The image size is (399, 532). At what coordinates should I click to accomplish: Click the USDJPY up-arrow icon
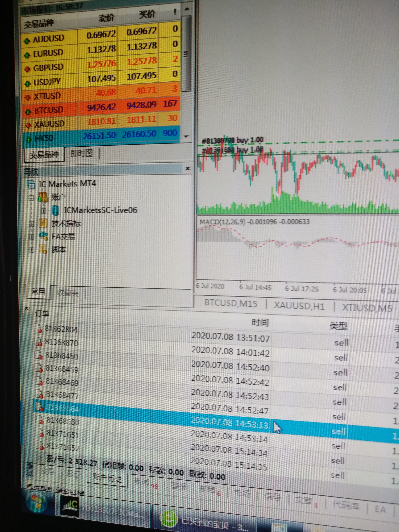[28, 83]
